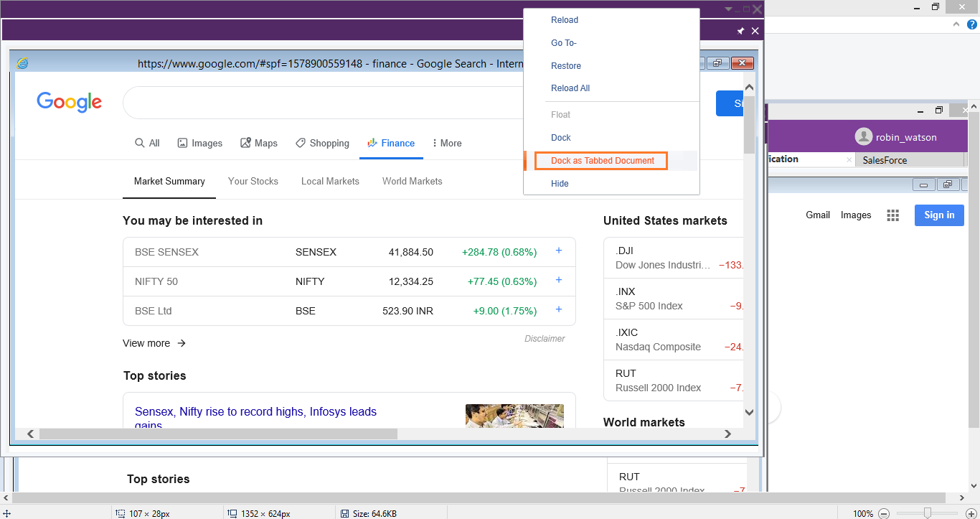The width and height of the screenshot is (980, 519).
Task: Click zoom out minus icon in status bar
Action: (x=884, y=513)
